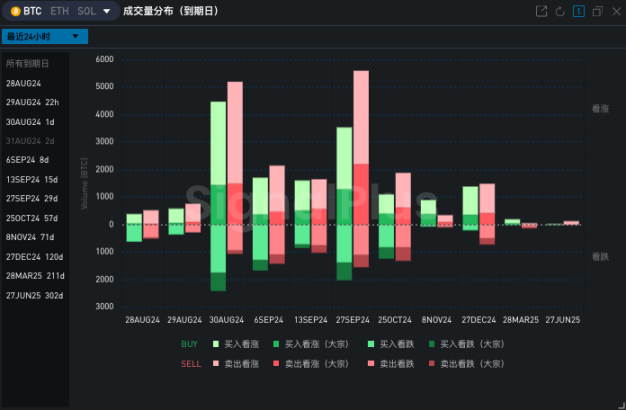Toggle the buy put block legend series

(466, 344)
